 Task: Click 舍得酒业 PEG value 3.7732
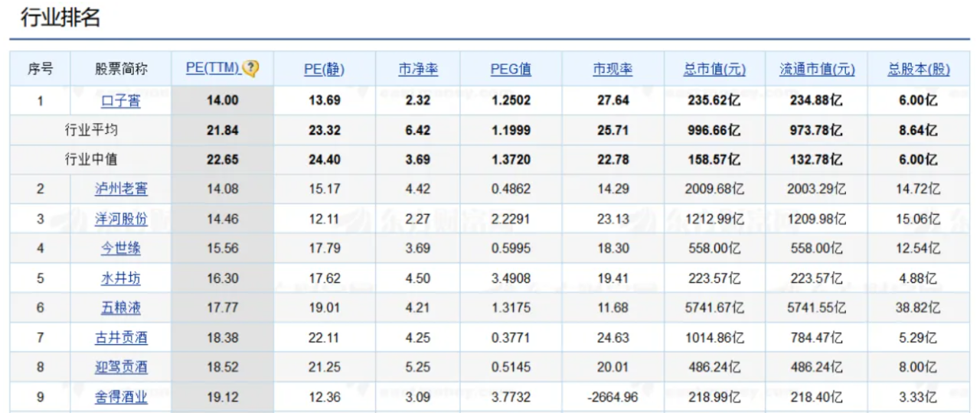tap(511, 397)
